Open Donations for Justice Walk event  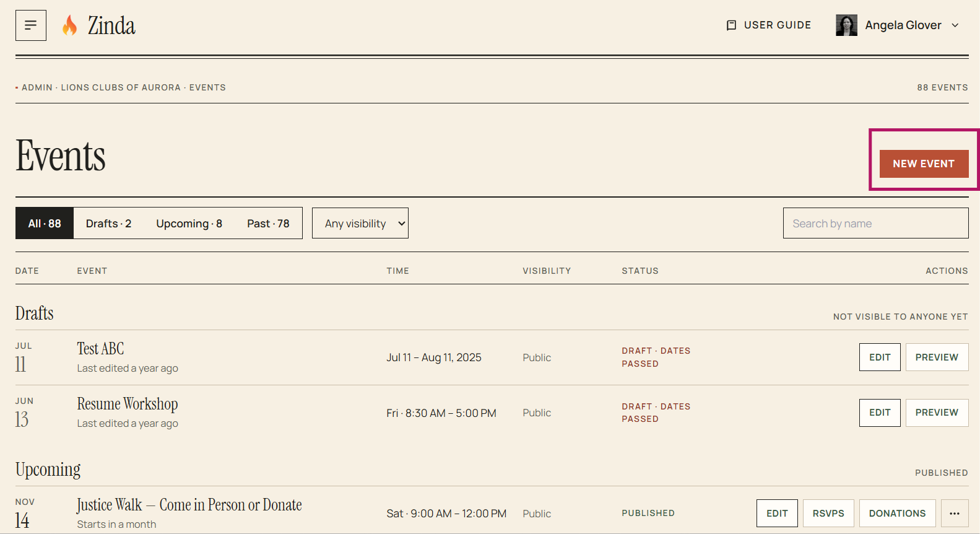pyautogui.click(x=897, y=514)
